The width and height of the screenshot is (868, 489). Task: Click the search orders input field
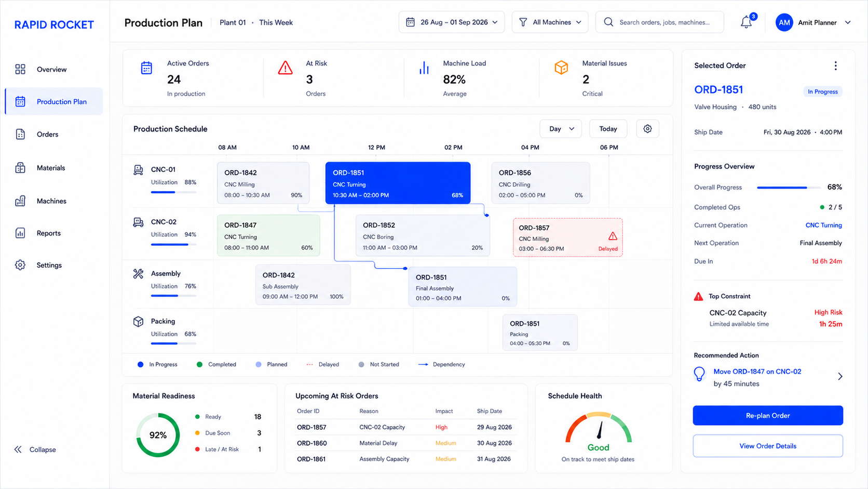tap(659, 22)
